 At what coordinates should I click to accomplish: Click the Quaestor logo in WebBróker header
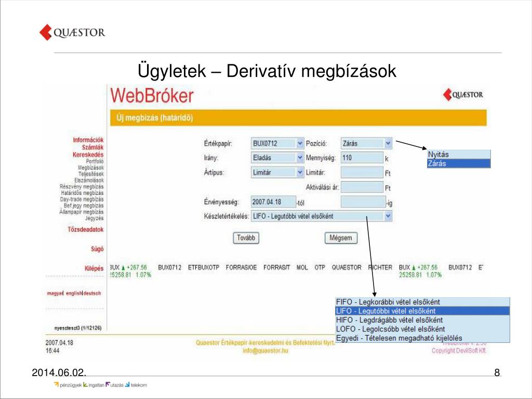pyautogui.click(x=463, y=95)
